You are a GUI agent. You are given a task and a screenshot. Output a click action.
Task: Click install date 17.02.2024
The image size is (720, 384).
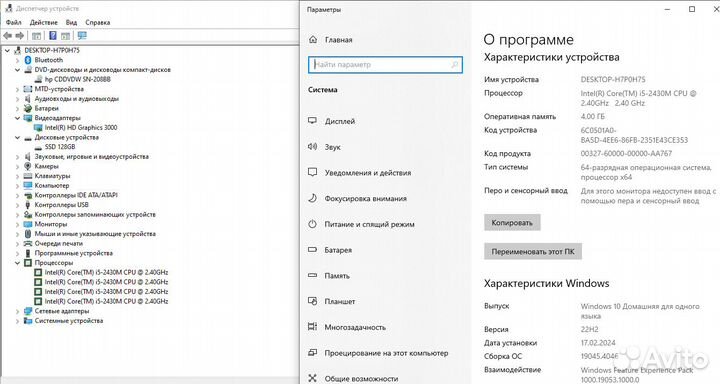(598, 343)
